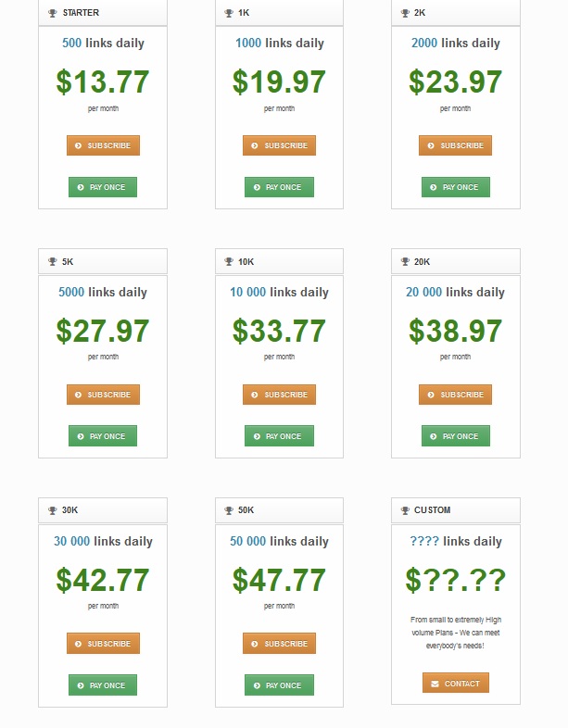Pay once for the $27.97 5K plan
Viewport: 568px width, 728px height.
pyautogui.click(x=103, y=436)
